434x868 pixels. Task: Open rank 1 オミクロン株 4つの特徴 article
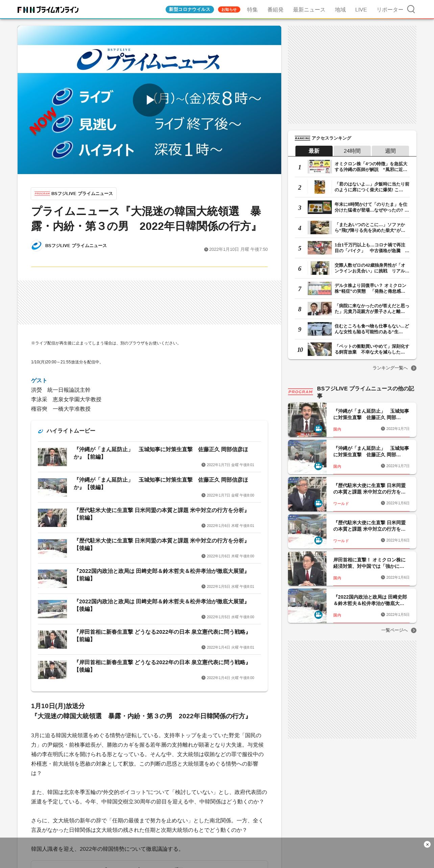coord(352,167)
